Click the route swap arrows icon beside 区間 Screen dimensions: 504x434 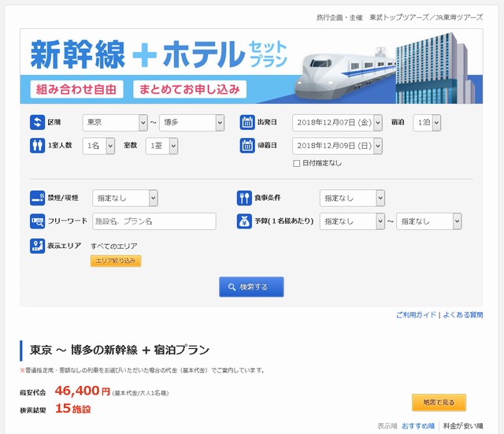pyautogui.click(x=37, y=123)
